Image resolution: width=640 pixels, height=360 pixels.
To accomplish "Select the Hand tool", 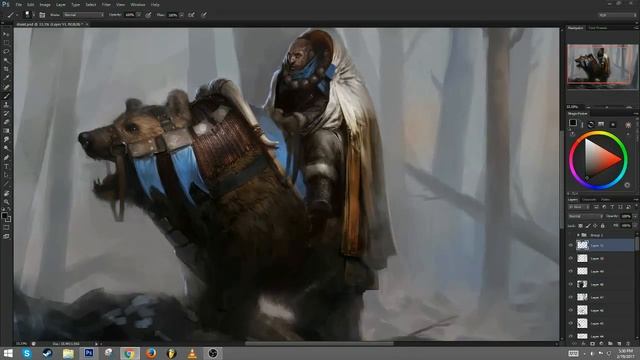I will coord(6,193).
